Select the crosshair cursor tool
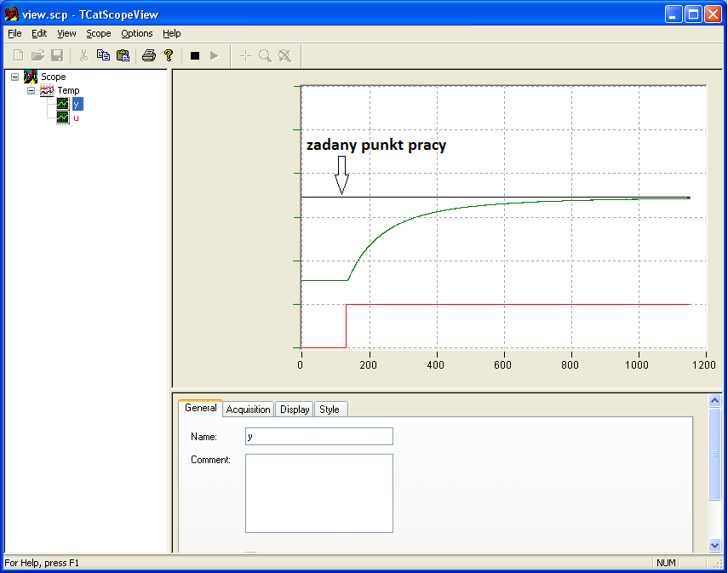This screenshot has height=573, width=728. point(245,56)
